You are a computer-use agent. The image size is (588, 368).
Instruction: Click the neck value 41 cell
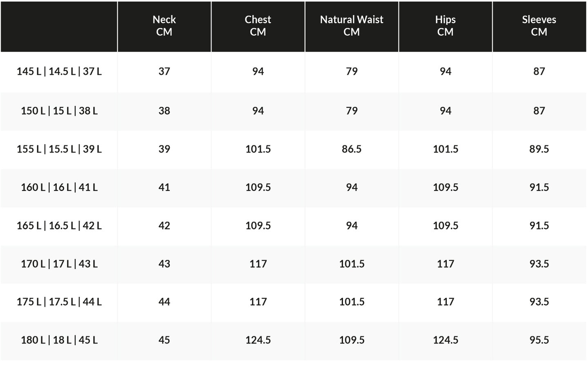point(164,187)
